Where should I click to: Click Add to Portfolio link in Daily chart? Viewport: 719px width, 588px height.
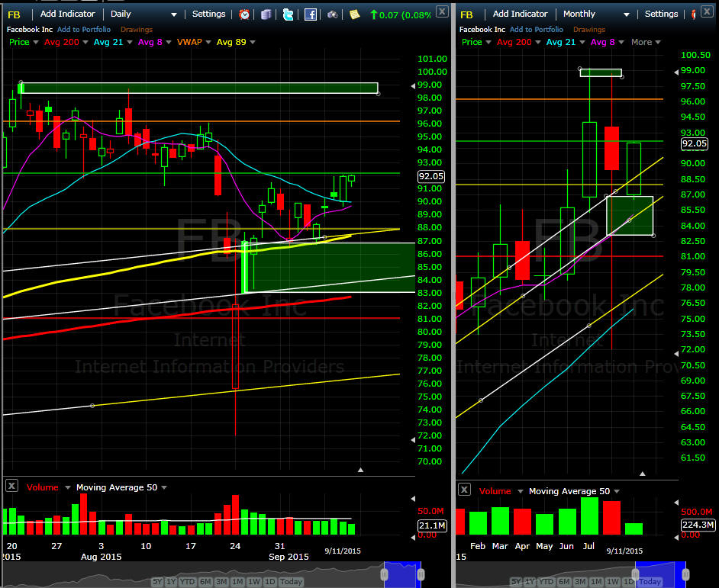tap(84, 29)
